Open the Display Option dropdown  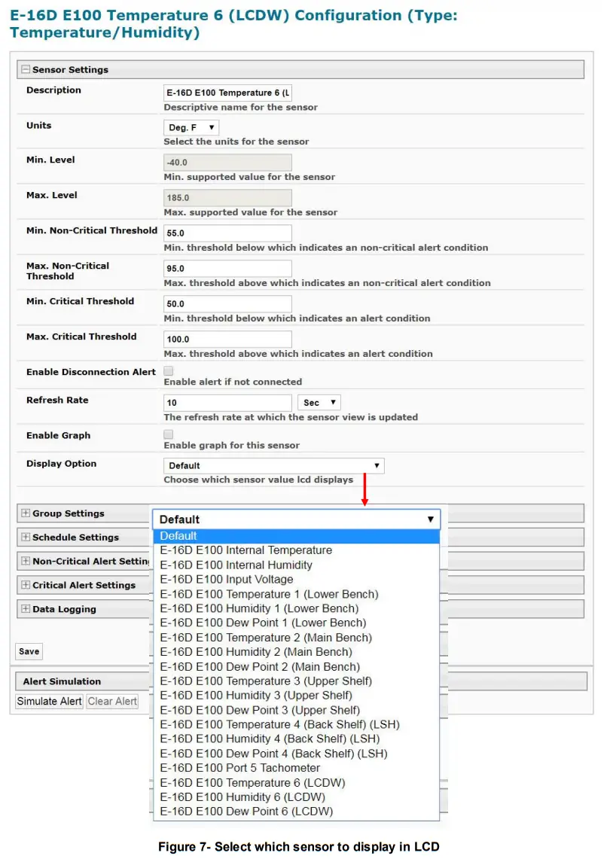click(x=273, y=466)
